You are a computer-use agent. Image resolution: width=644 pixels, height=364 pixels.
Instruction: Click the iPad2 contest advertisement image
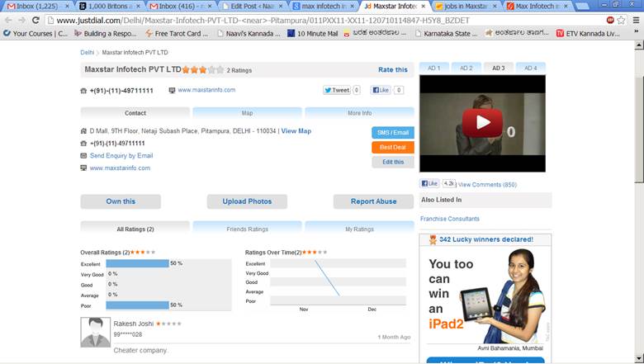tap(485, 299)
